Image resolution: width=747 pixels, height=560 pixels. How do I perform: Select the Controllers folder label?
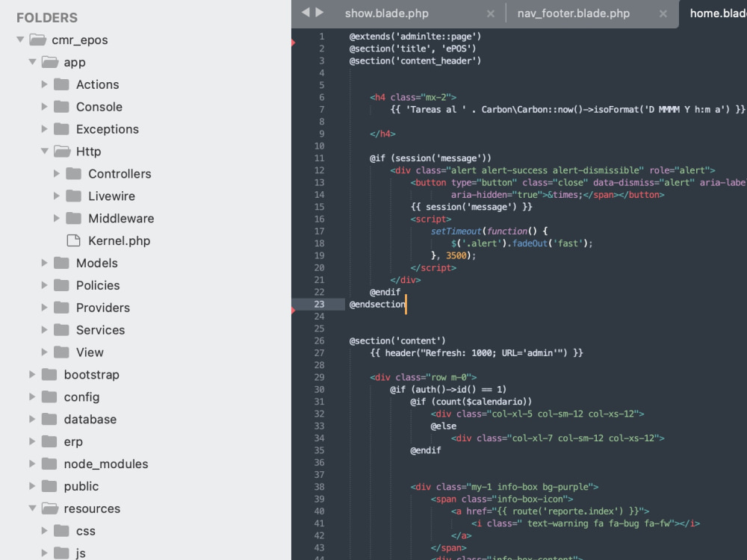point(120,173)
